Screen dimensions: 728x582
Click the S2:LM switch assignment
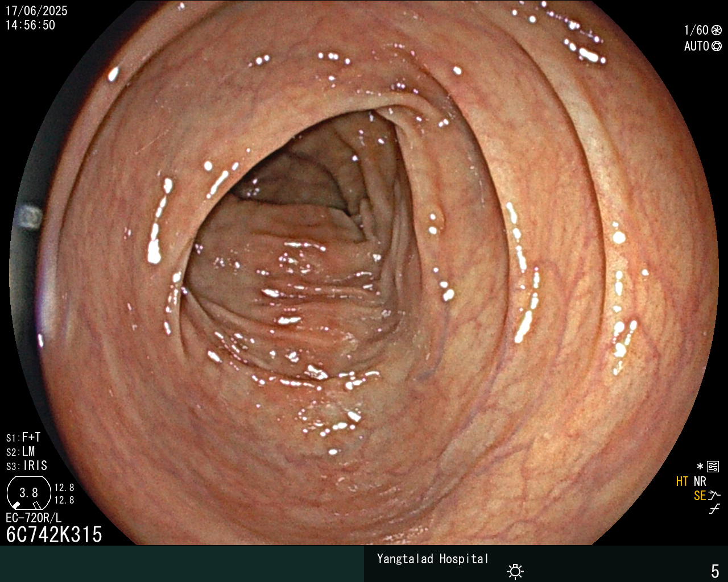click(20, 451)
